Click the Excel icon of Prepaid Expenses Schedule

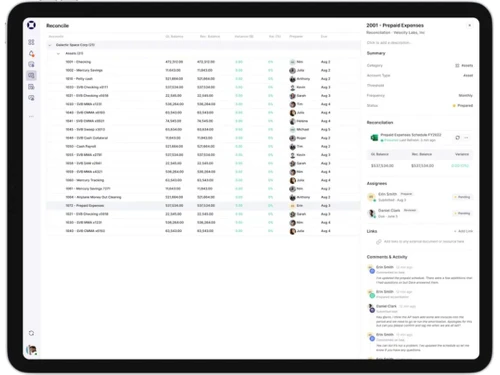374,137
